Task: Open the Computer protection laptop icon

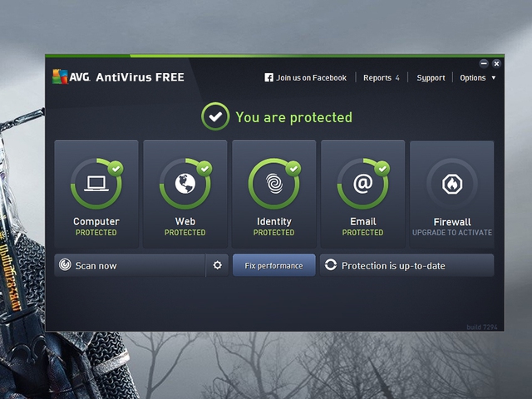Action: coord(96,184)
